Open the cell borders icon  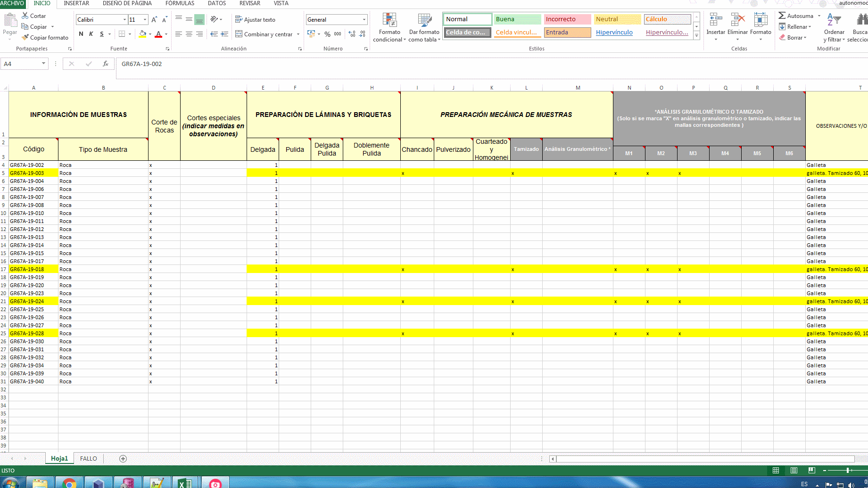[122, 34]
